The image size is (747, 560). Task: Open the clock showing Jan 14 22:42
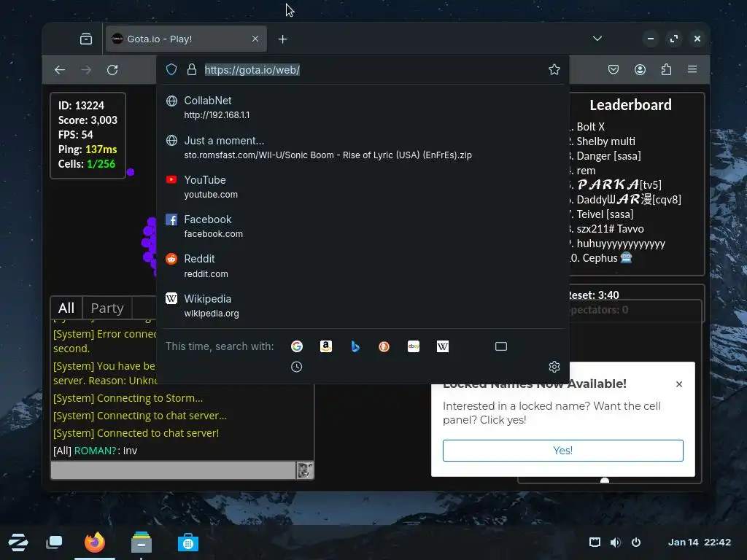point(700,542)
